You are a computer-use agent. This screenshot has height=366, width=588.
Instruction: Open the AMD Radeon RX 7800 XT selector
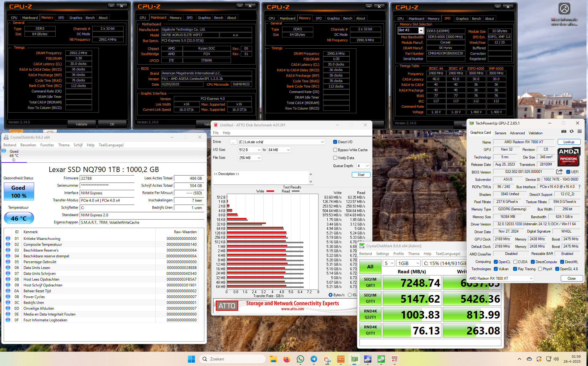pos(501,278)
